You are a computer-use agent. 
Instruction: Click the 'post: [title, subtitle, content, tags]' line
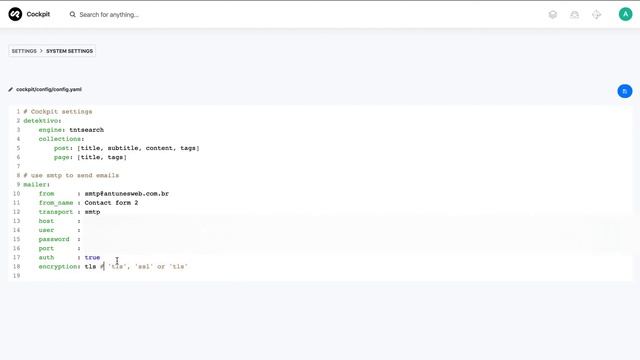point(127,148)
